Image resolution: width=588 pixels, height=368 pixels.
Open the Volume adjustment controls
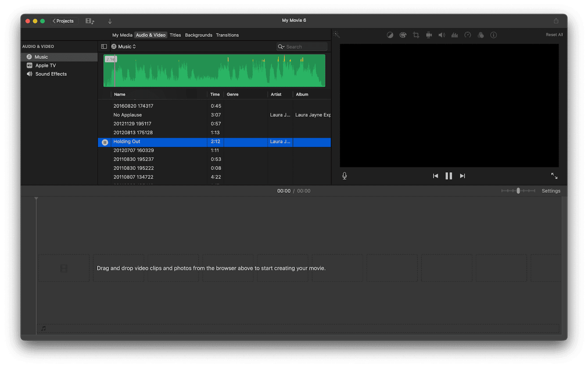(441, 35)
